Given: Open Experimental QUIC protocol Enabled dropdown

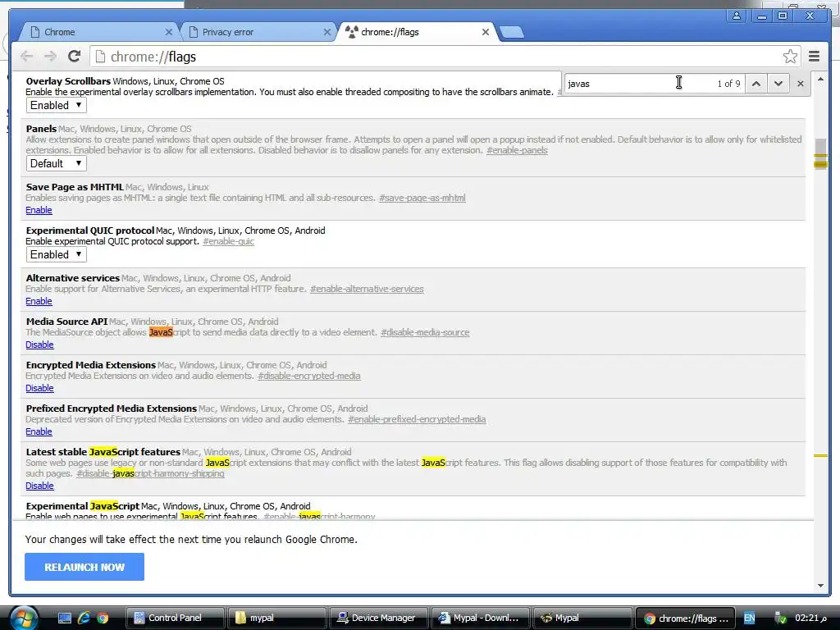Looking at the screenshot, I should [x=57, y=254].
